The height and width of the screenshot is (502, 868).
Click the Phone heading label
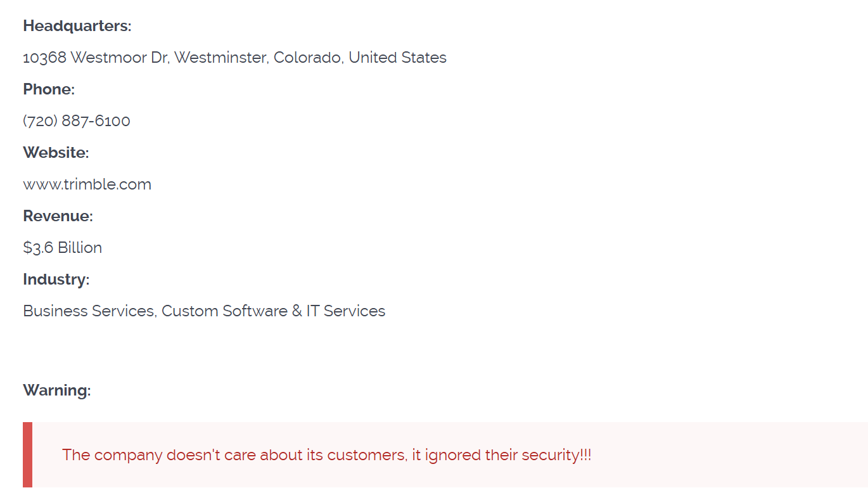(x=49, y=89)
